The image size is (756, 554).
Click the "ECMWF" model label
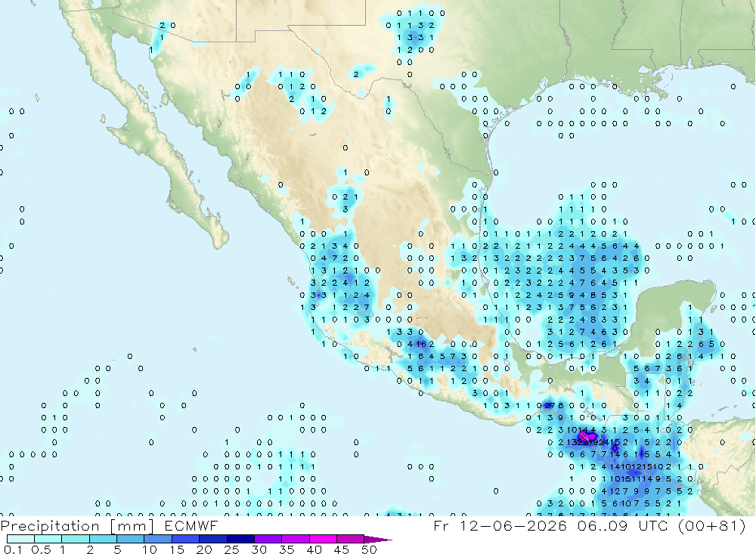191,525
